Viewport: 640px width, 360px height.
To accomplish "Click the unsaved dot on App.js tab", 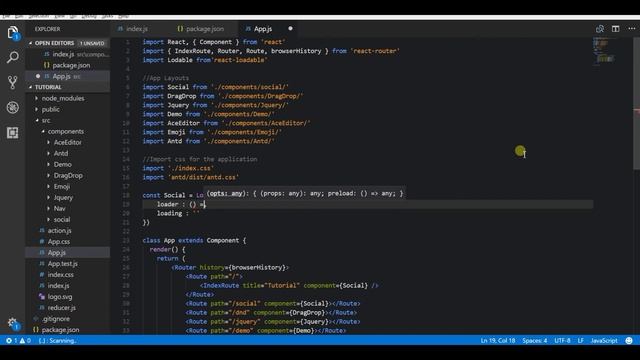I will [x=290, y=29].
